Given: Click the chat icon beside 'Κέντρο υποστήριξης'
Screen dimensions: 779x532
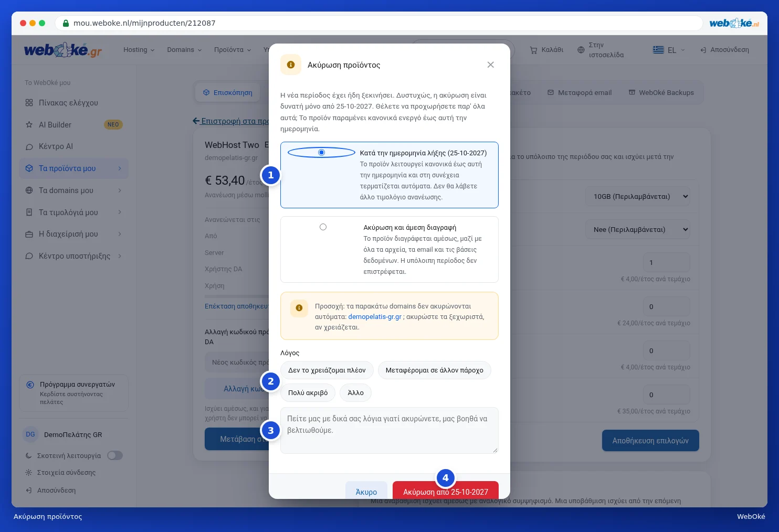Looking at the screenshot, I should pyautogui.click(x=29, y=256).
